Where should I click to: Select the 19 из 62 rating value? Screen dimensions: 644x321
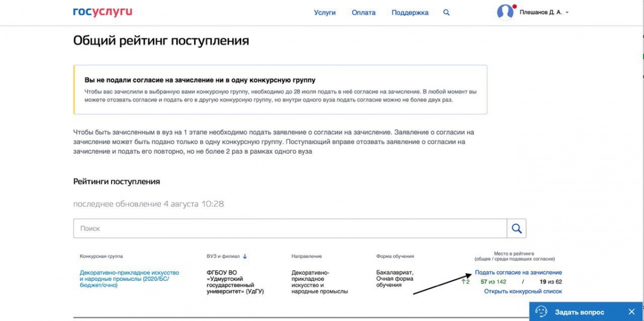pyautogui.click(x=551, y=281)
